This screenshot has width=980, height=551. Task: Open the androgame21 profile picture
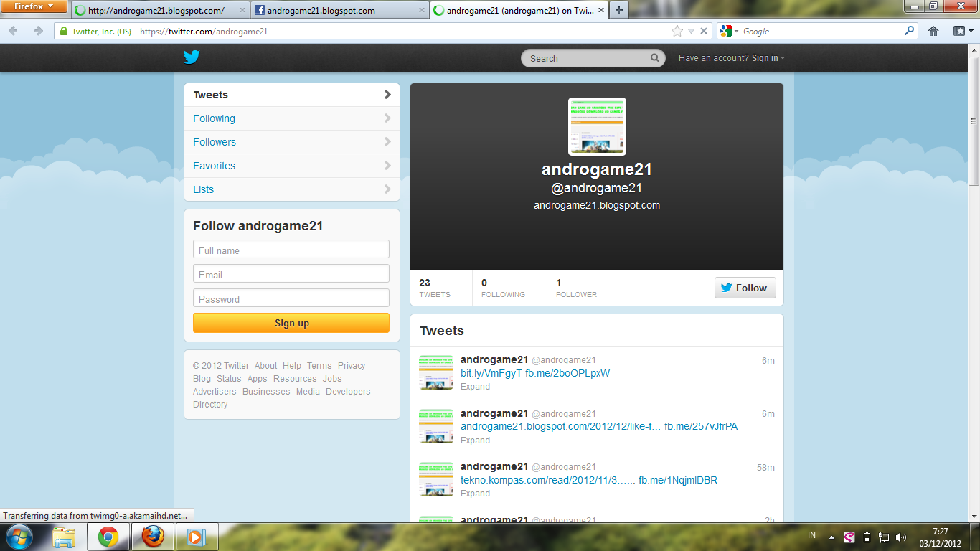[x=597, y=126]
